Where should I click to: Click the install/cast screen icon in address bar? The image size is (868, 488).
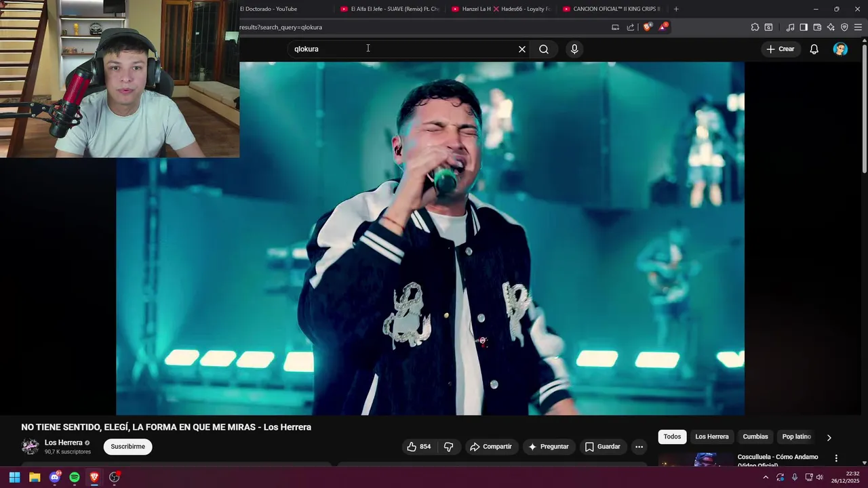pyautogui.click(x=615, y=27)
